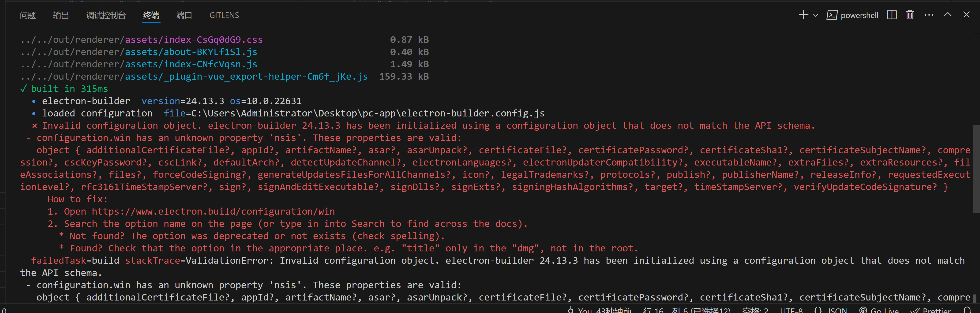Click the assets/index-CsGq0dG9.css path
This screenshot has width=980, height=313.
pos(194,40)
